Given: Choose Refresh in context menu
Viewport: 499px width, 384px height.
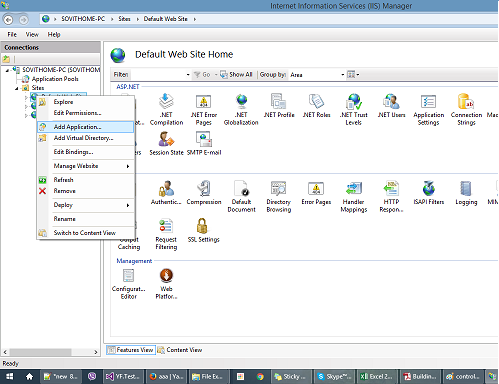Looking at the screenshot, I should 86,180.
